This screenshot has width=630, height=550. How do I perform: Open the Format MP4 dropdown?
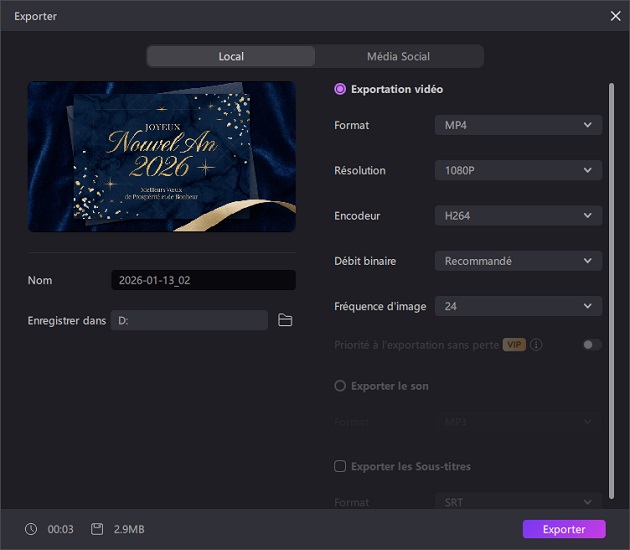[518, 125]
